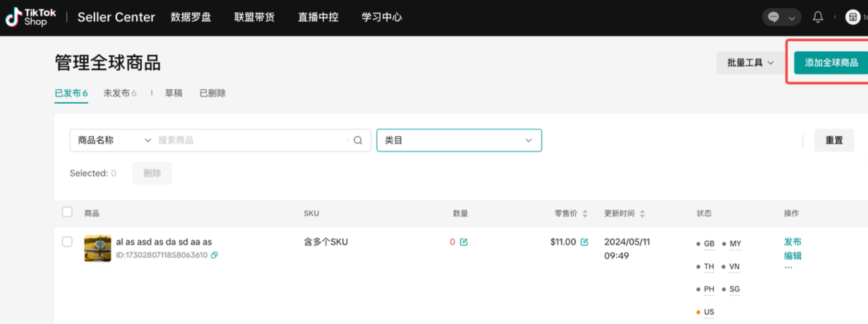The height and width of the screenshot is (324, 868).
Task: Expand the 批量工具 dropdown
Action: pos(750,63)
